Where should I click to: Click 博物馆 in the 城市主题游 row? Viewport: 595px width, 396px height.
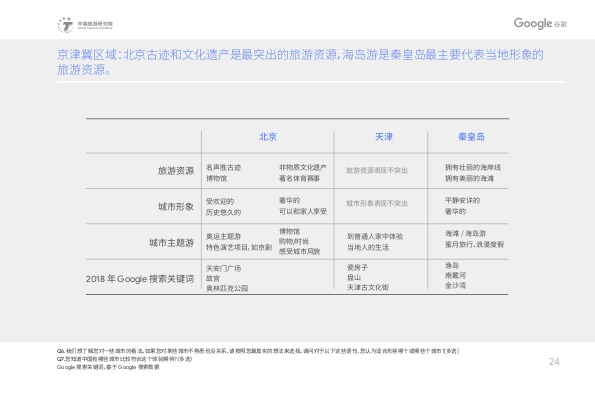pyautogui.click(x=289, y=231)
